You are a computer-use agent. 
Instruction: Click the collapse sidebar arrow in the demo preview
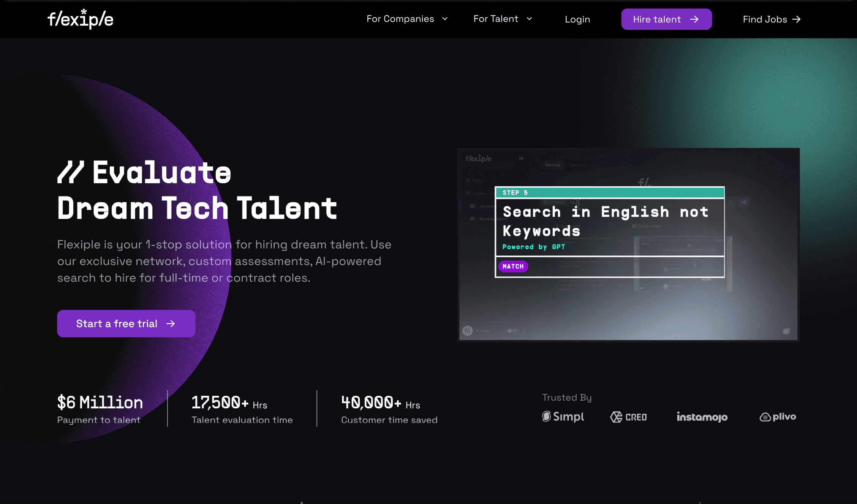point(521,159)
